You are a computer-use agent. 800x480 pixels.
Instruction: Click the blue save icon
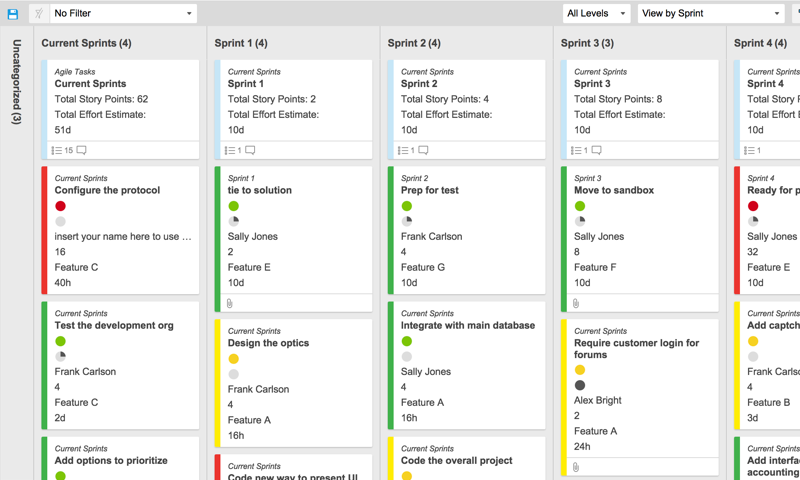[12, 14]
